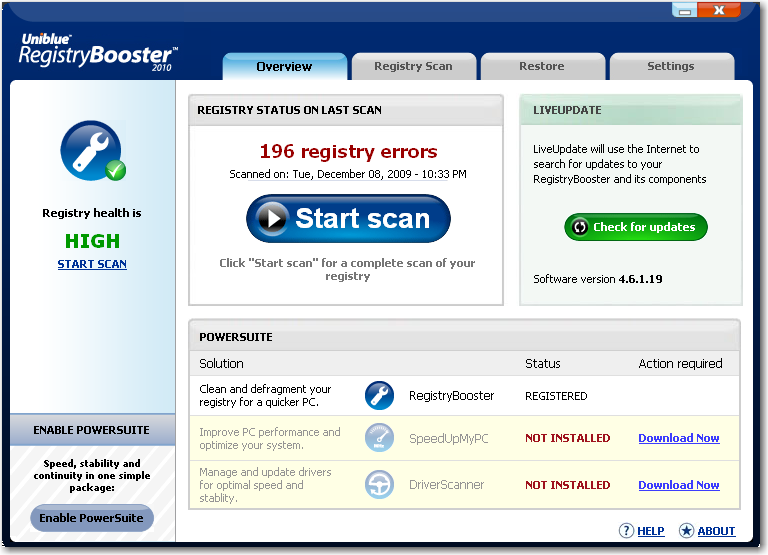Click 'Manage and update drivers' description text
This screenshot has height=555, width=768.
pyautogui.click(x=265, y=485)
